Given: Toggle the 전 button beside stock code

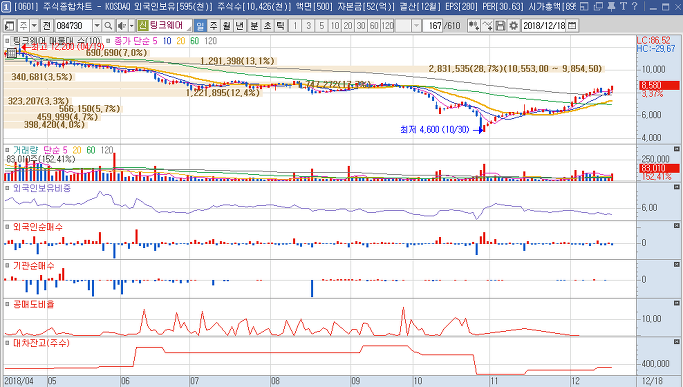Looking at the screenshot, I should (47, 26).
